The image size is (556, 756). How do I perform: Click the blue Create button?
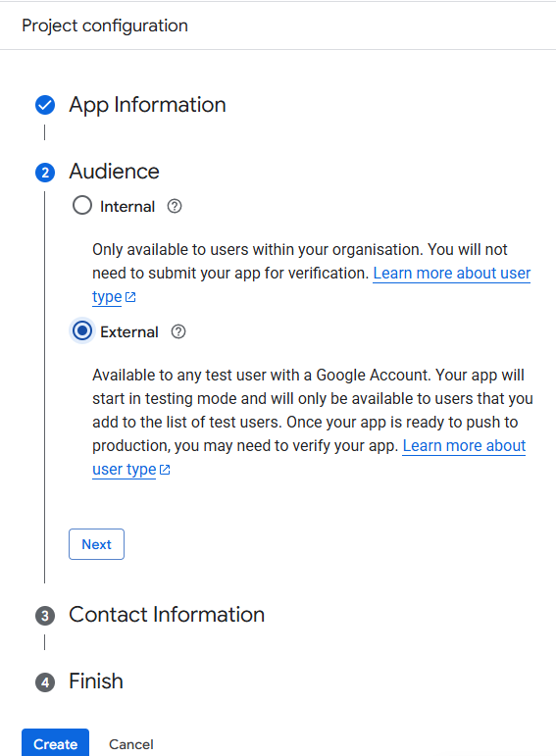coord(56,743)
